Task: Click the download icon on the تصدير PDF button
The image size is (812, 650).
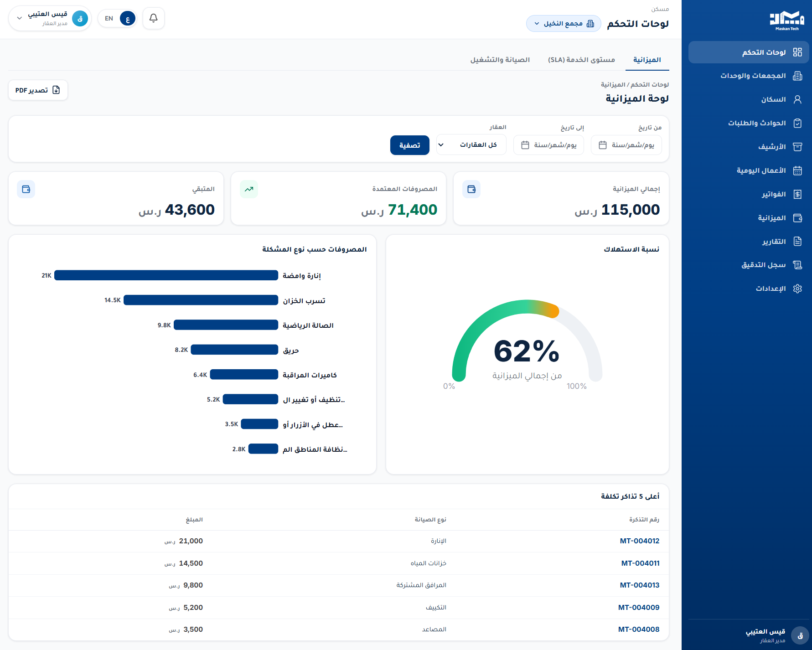Action: click(x=56, y=90)
